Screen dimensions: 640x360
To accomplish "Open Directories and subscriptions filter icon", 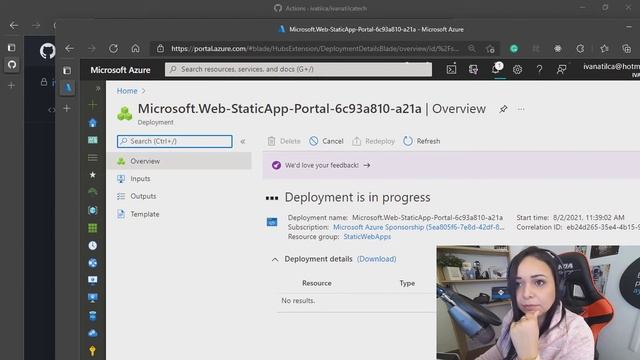I will 473,69.
